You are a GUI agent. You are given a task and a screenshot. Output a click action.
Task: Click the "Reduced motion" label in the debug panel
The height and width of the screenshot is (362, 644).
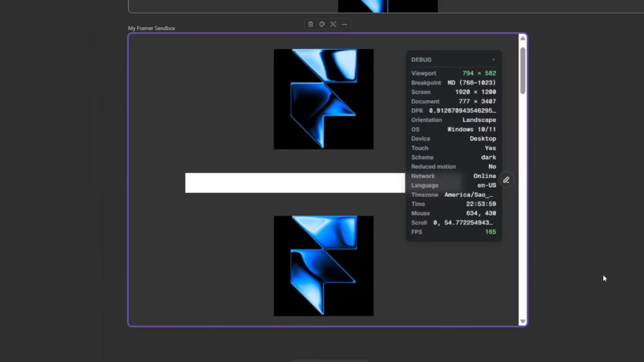tap(433, 167)
